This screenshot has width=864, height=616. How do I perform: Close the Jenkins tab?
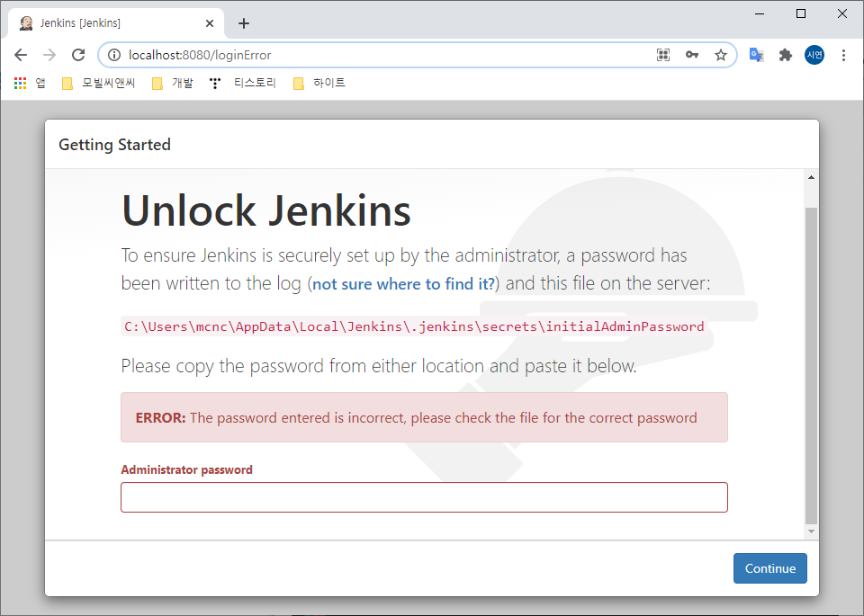[x=210, y=23]
